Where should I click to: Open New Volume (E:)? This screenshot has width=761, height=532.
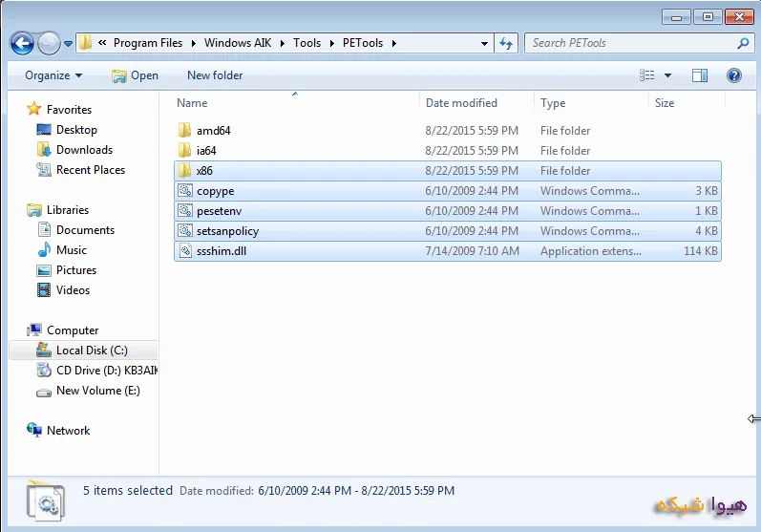[x=98, y=391]
